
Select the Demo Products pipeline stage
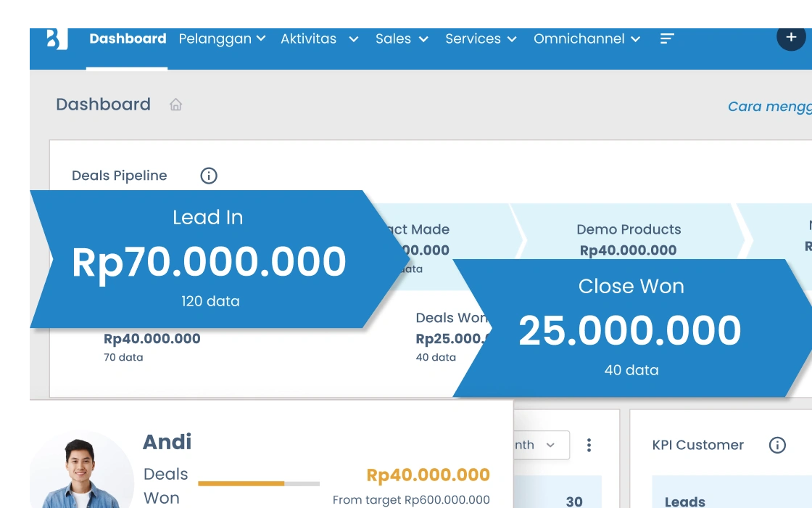(x=628, y=231)
